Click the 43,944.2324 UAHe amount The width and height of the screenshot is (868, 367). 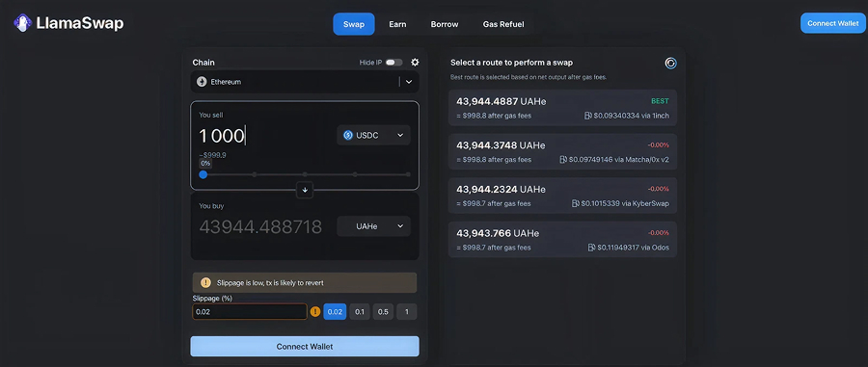pyautogui.click(x=501, y=189)
